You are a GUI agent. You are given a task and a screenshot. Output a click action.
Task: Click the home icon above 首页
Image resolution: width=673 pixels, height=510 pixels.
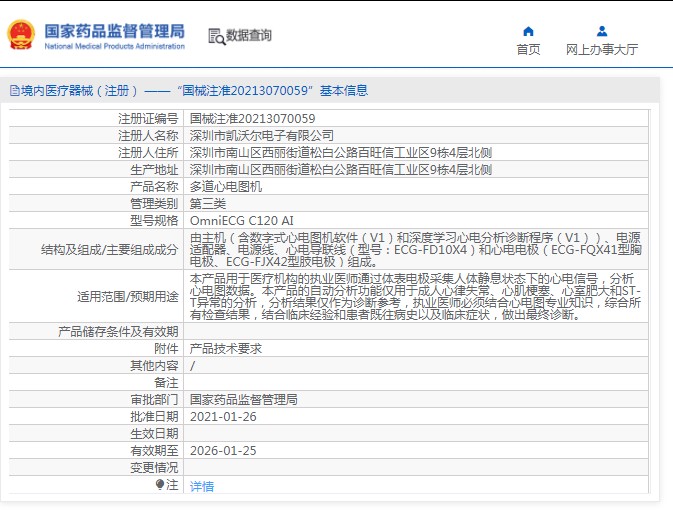pos(528,31)
